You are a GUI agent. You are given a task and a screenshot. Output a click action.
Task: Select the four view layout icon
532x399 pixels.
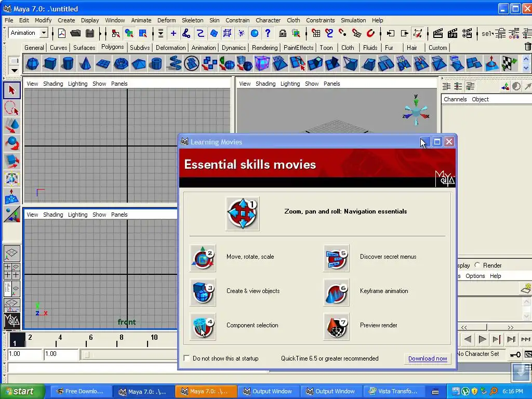point(12,271)
